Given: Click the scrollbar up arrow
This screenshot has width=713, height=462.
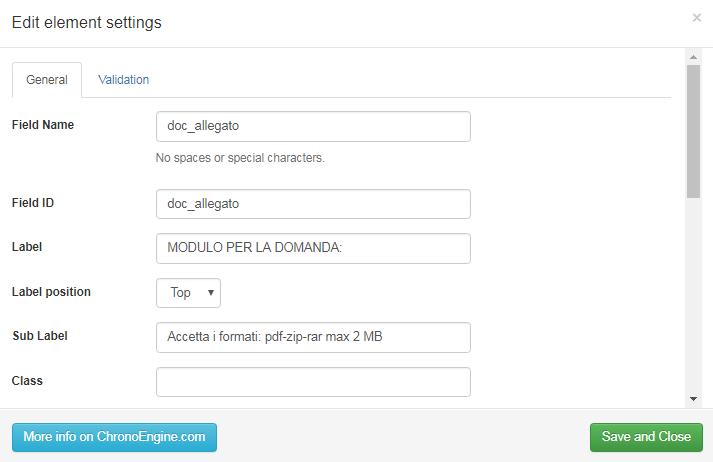Looking at the screenshot, I should (693, 57).
